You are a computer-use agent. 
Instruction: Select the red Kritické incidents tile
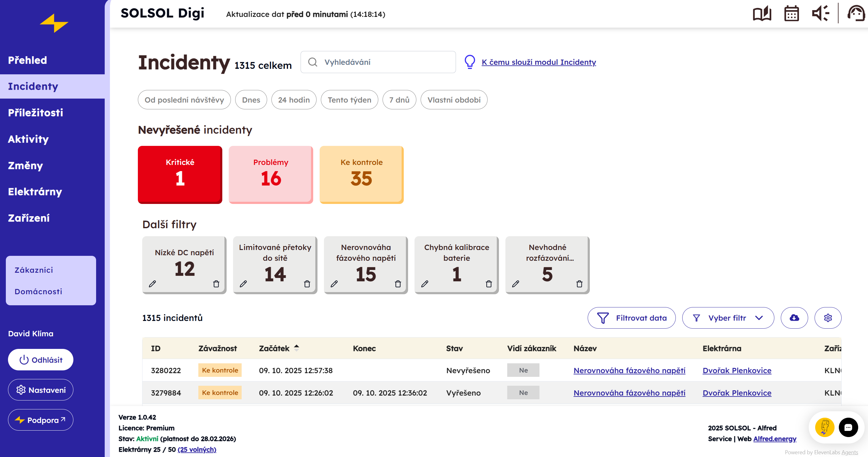point(180,174)
